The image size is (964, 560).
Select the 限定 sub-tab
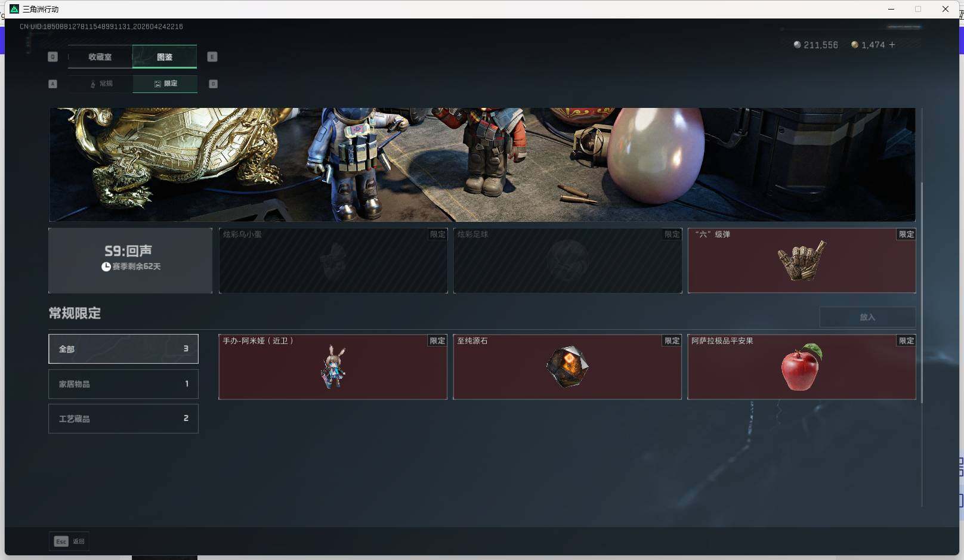pyautogui.click(x=165, y=83)
